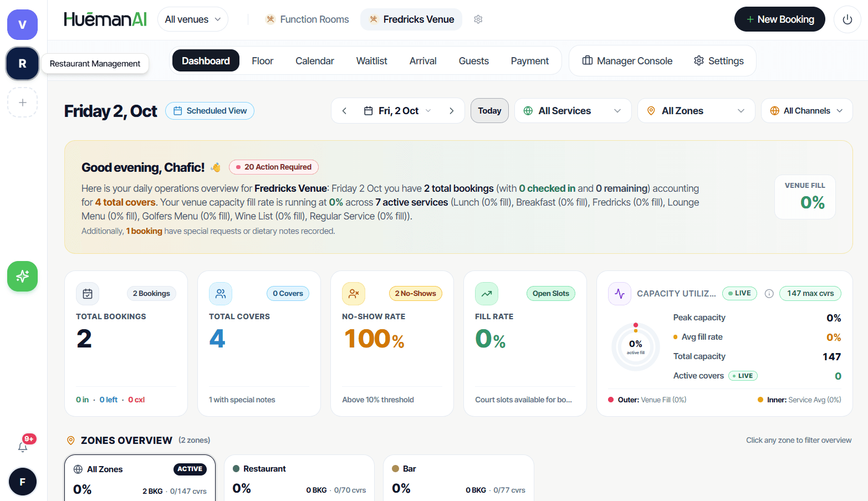
Task: Expand the All Zones filter
Action: [696, 111]
